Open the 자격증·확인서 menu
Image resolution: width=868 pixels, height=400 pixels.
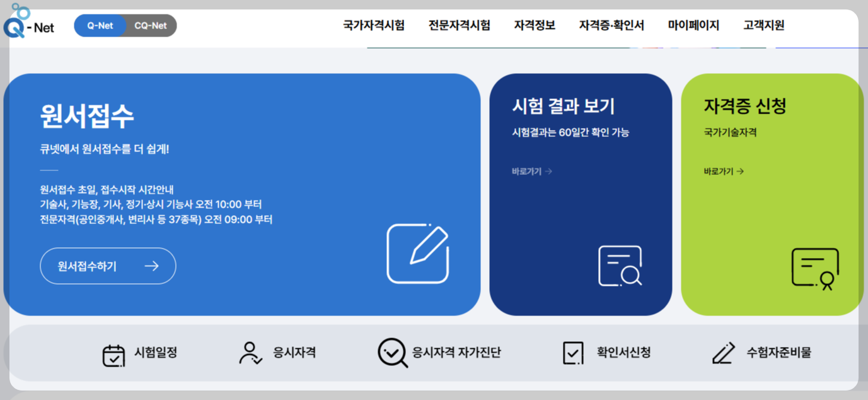point(610,24)
